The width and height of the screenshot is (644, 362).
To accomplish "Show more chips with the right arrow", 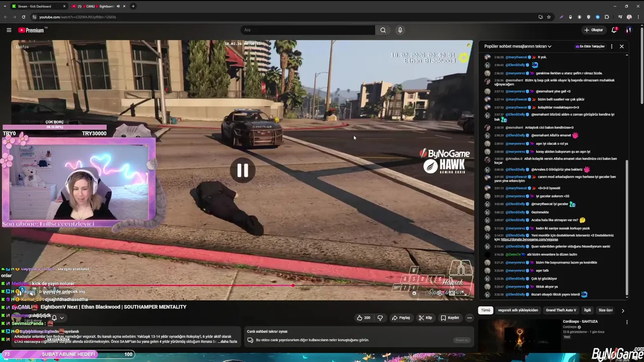I will (623, 311).
